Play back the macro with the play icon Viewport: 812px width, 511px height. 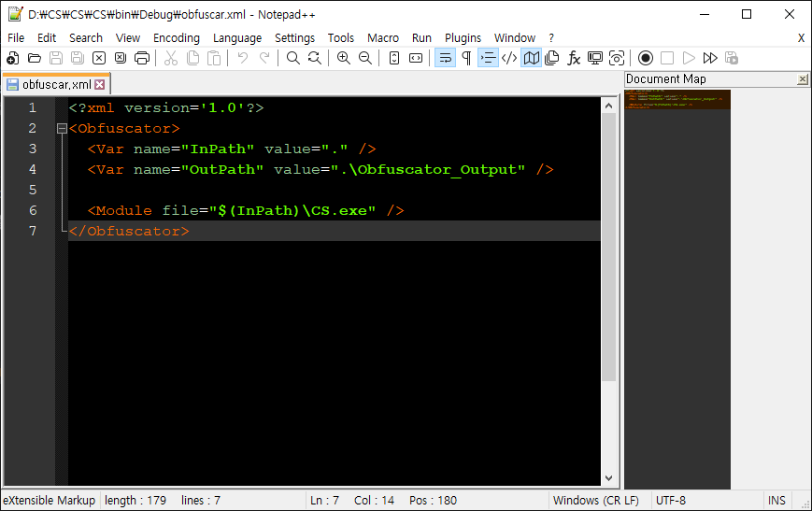tap(689, 58)
